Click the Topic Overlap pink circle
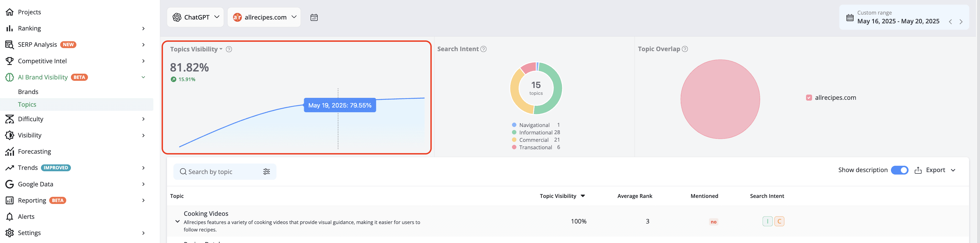980x243 pixels. pyautogui.click(x=720, y=99)
